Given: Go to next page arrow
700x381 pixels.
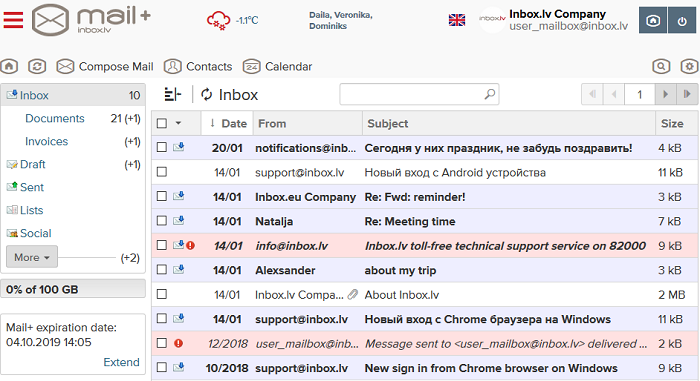Looking at the screenshot, I should [x=665, y=94].
